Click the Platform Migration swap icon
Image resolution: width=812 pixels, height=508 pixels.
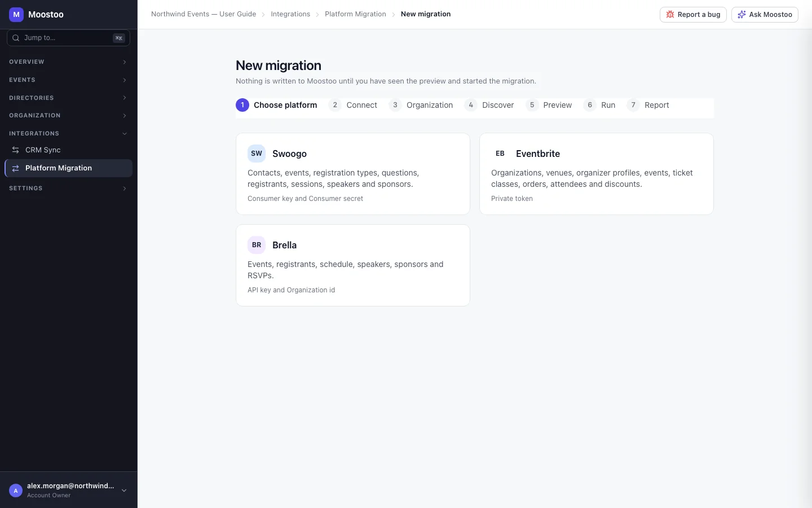[x=16, y=168]
